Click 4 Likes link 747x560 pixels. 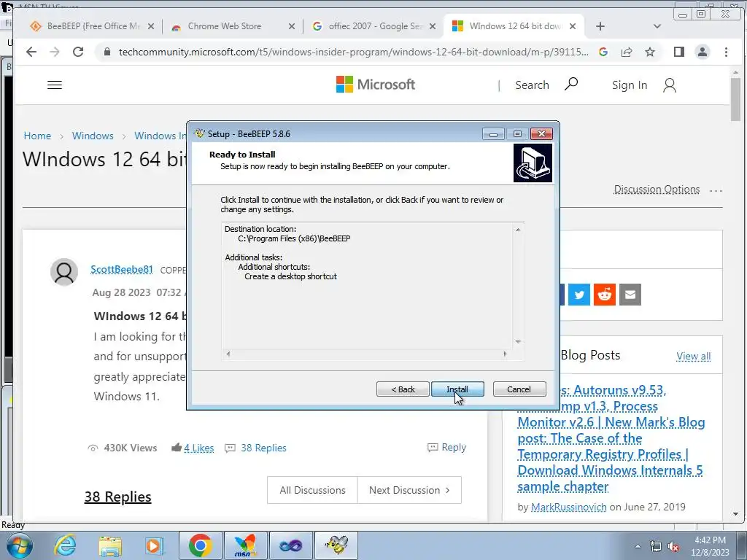click(198, 448)
